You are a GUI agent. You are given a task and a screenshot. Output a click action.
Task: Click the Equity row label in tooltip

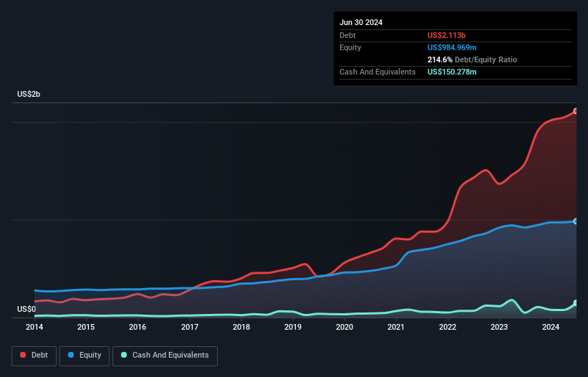350,47
